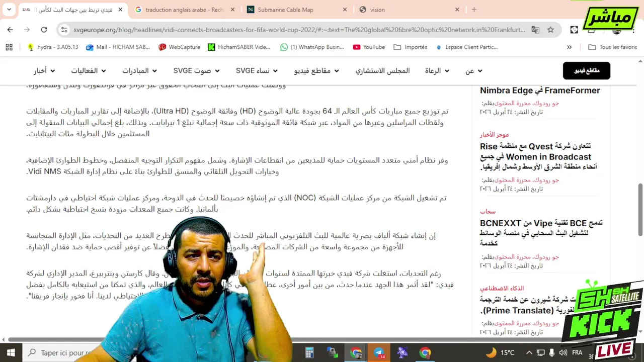Launch Calculator from the taskbar
This screenshot has height=362, width=644.
coord(309,352)
